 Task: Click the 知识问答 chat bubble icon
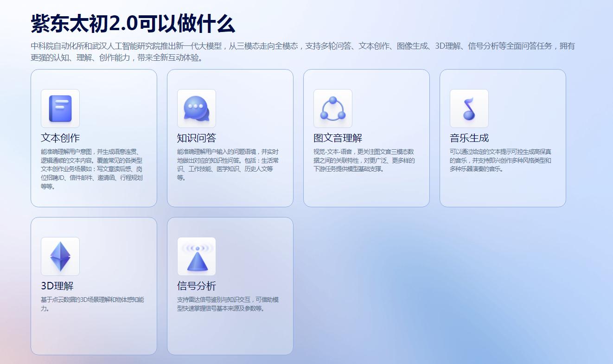[x=197, y=109]
